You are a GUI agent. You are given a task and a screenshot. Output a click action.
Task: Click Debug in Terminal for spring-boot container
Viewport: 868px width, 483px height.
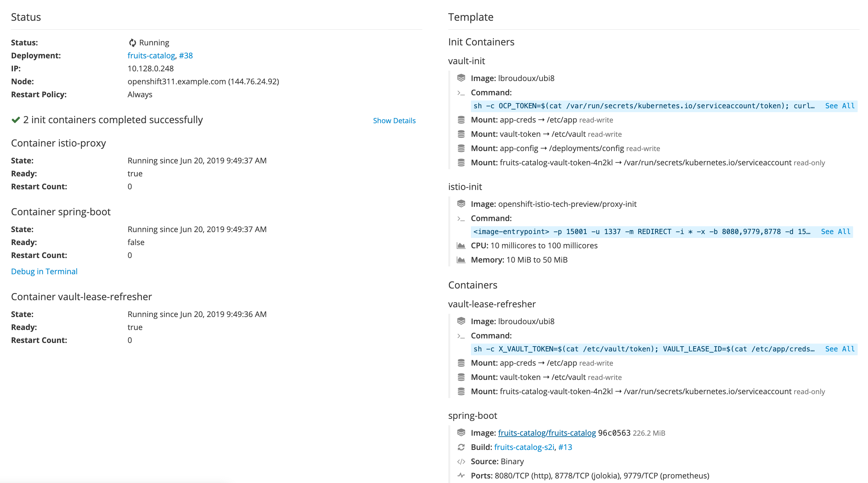(44, 271)
